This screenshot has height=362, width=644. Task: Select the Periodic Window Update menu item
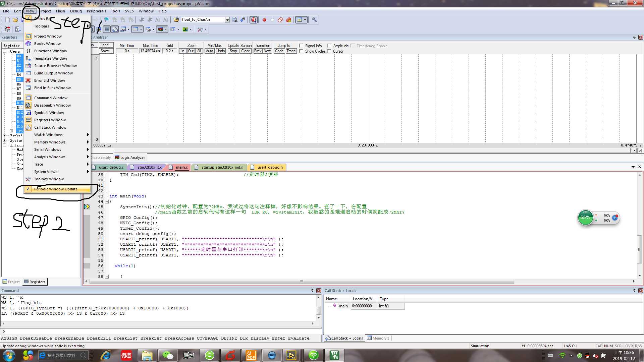pos(56,189)
